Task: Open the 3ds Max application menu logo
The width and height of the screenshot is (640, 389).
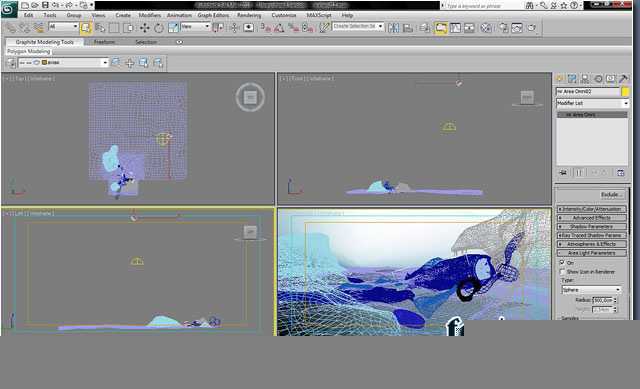Action: 9,9
